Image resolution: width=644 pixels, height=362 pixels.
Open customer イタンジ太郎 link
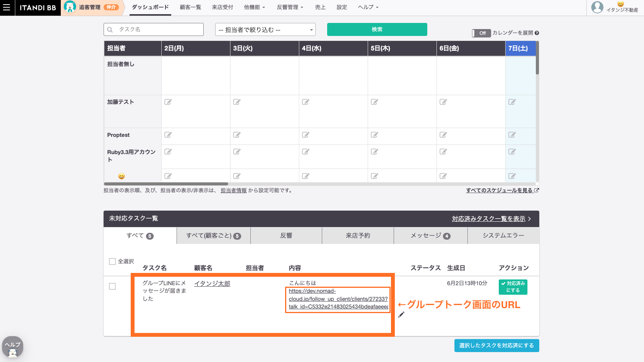pos(212,283)
